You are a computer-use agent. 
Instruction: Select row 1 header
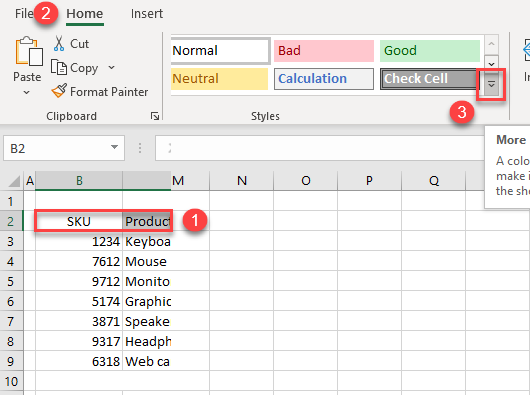[11, 201]
